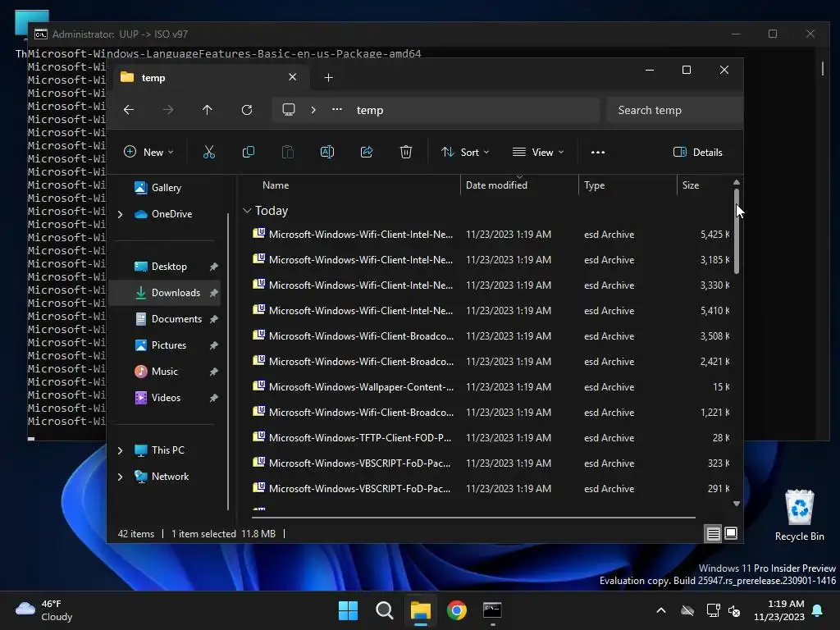Screen dimensions: 840x630
Task: Expand the OneDrive tree node
Action: tap(120, 214)
